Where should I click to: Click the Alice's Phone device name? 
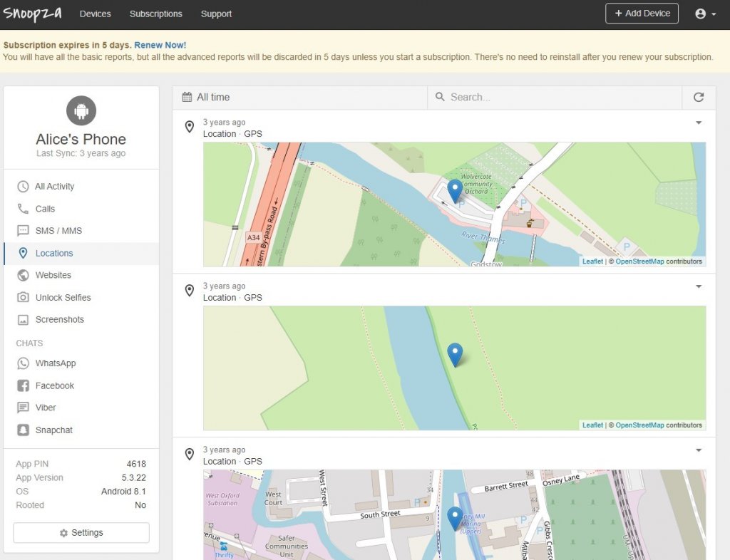tap(81, 139)
